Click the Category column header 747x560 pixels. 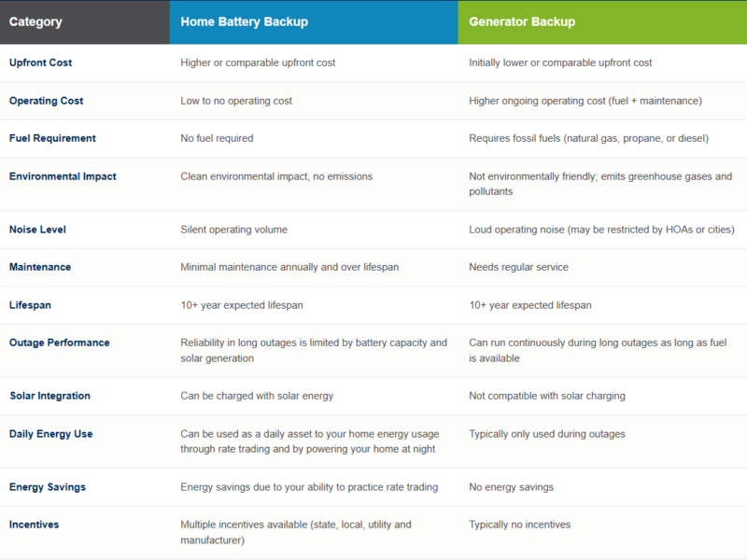pyautogui.click(x=35, y=21)
